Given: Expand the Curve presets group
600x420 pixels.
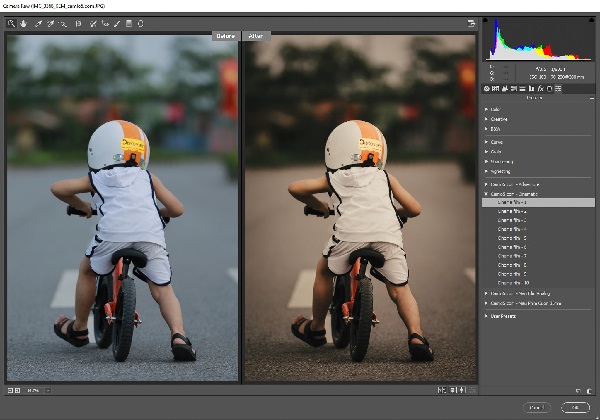Looking at the screenshot, I should pos(486,142).
